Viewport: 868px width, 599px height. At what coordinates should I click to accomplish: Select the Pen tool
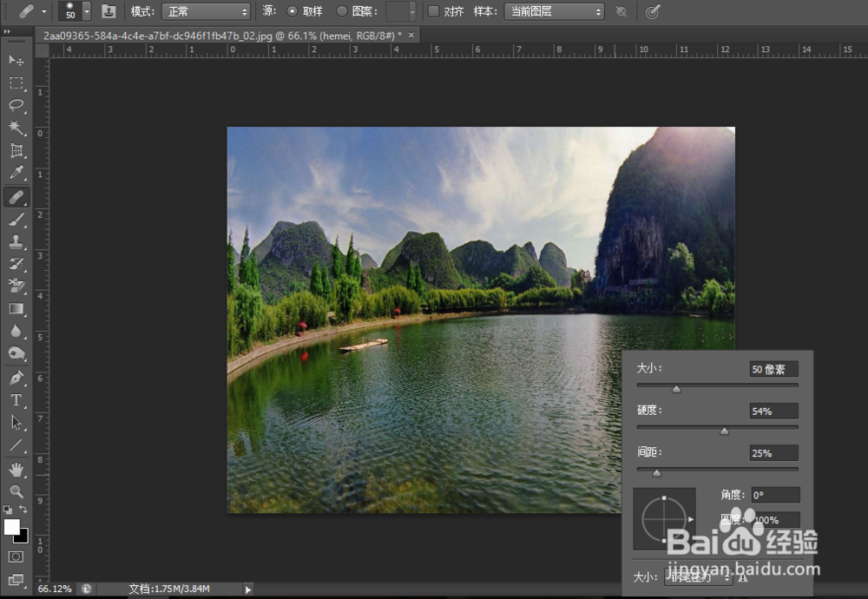pyautogui.click(x=16, y=378)
